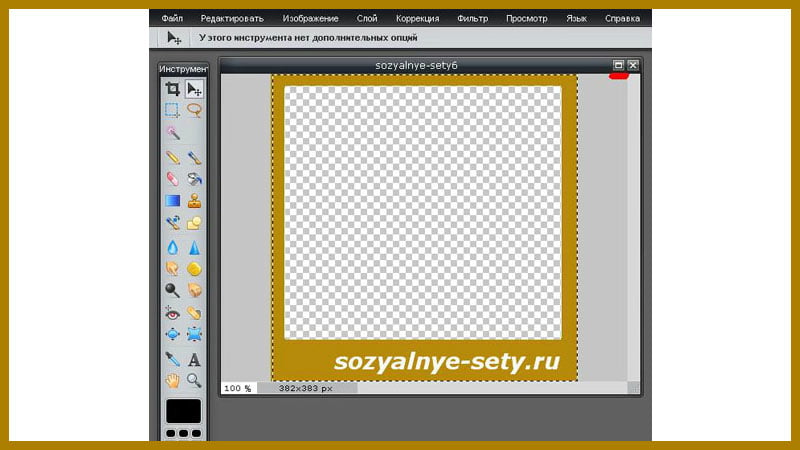The width and height of the screenshot is (800, 450).
Task: Select the Magic Wand tool
Action: tap(172, 133)
